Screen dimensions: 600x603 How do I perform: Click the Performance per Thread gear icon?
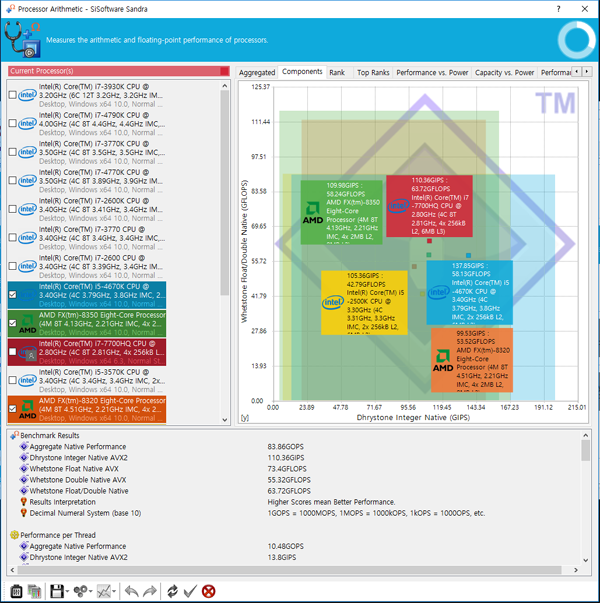point(15,535)
